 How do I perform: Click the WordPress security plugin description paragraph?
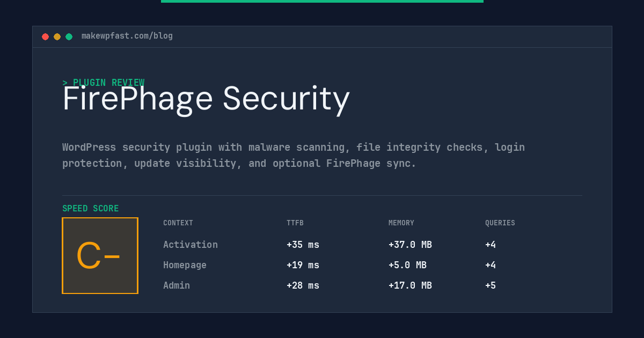tap(294, 155)
